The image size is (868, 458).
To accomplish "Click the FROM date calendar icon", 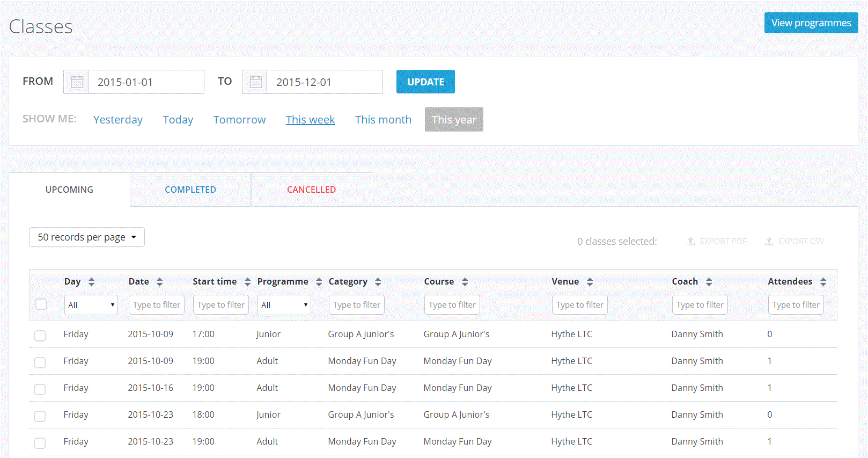I will click(x=77, y=82).
